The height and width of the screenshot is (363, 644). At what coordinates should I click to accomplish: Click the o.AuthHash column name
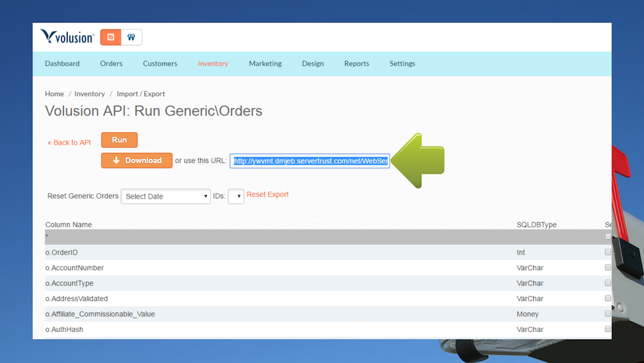tap(64, 329)
